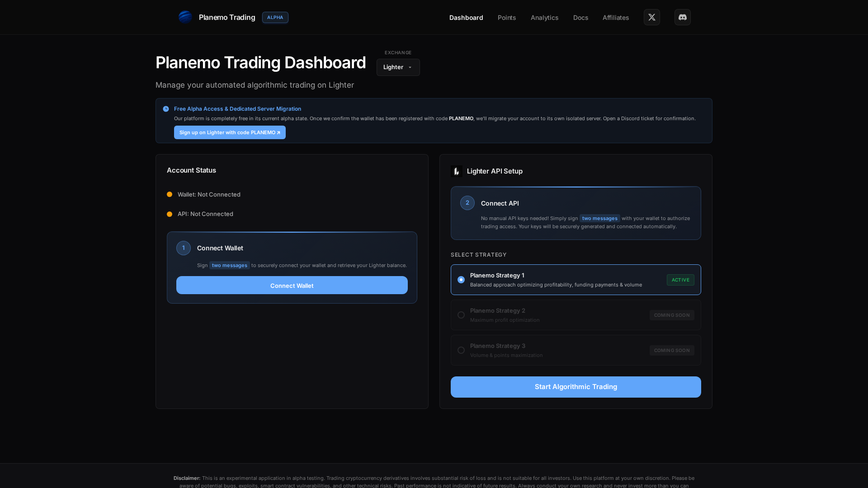
Task: Click the step 1 badge in Connect Wallet
Action: [183, 248]
